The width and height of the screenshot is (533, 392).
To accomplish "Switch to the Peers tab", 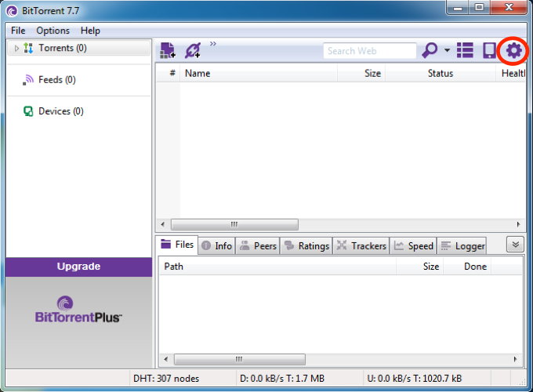I will click(258, 245).
